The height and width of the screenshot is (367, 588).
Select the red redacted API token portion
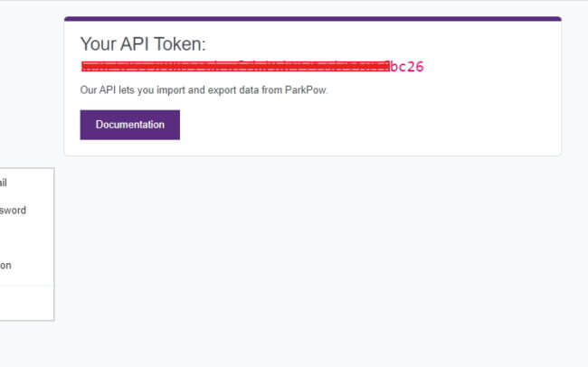click(235, 66)
